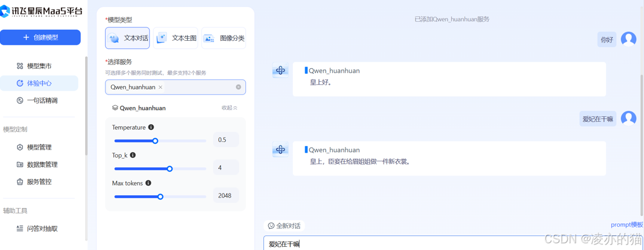Click the sidebar vertical scrollbar
This screenshot has width=644, height=250.
click(86, 106)
